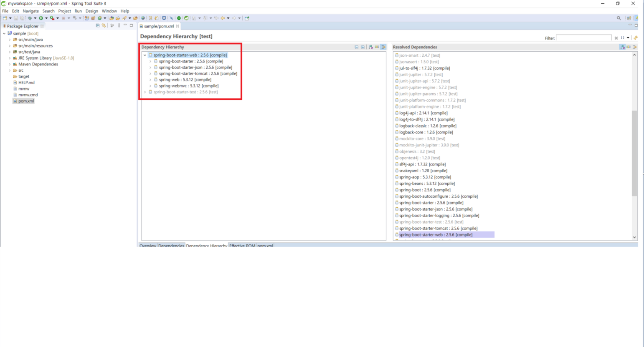Click the Resolved Dependencies scroll down arrow
The width and height of the screenshot is (644, 347).
click(x=634, y=237)
